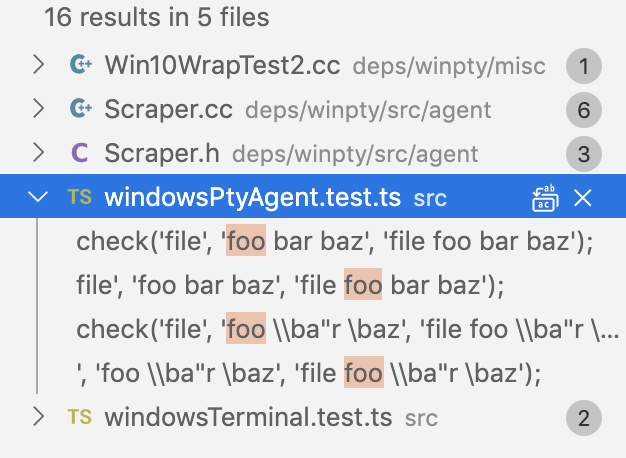Open last match ending \\ba"r \baz');
Image resolution: width=626 pixels, height=458 pixels.
click(x=309, y=373)
